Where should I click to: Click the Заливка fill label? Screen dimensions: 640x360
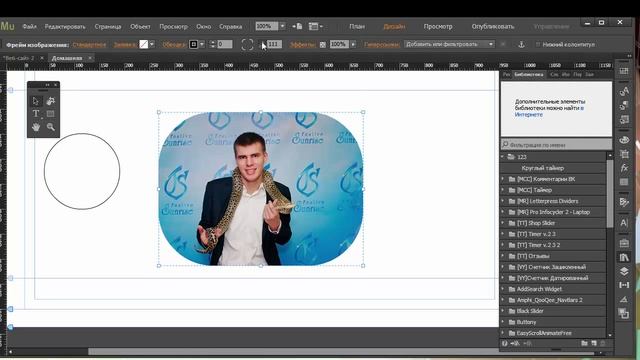(124, 44)
